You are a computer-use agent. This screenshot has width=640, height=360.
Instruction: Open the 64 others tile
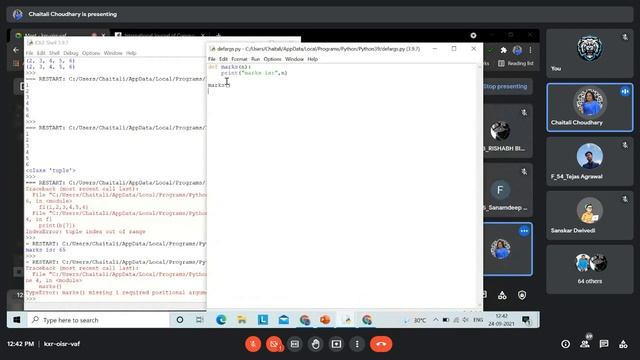pos(590,269)
